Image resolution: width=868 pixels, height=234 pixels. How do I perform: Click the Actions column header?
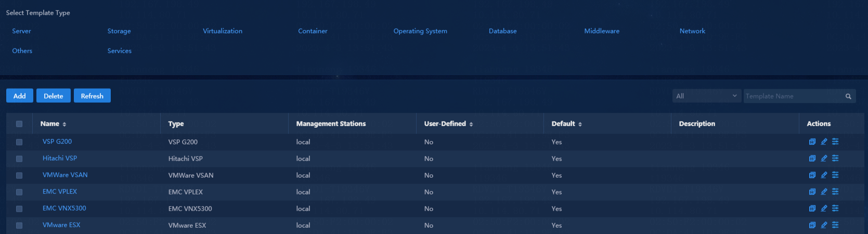819,124
